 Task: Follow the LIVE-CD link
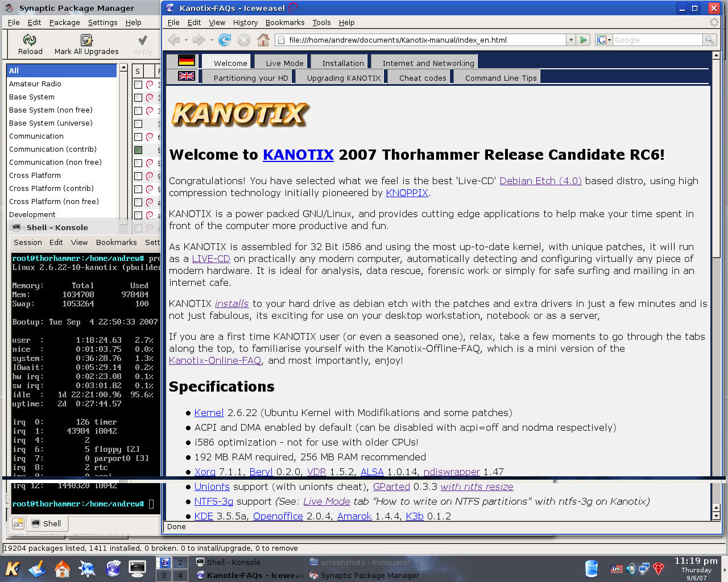(210, 259)
